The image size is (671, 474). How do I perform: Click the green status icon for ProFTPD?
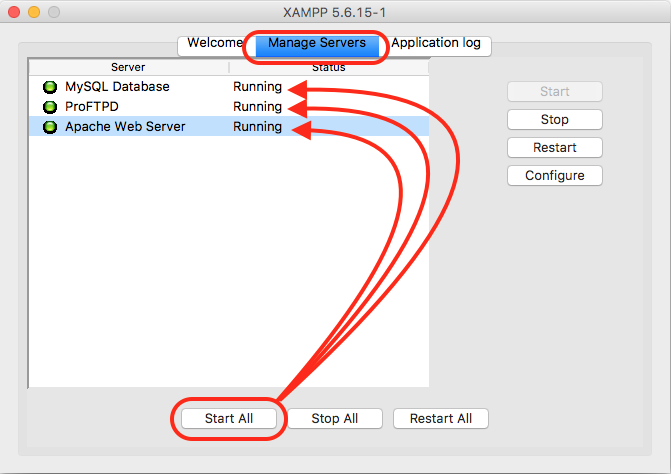point(50,107)
